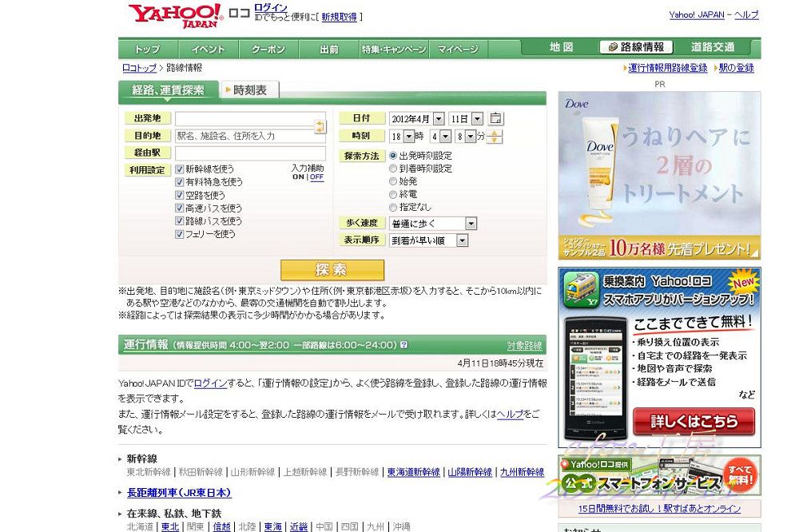This screenshot has height=532, width=799.
Task: Open the 公式スマートフォンサービス banner
Action: coord(659,476)
